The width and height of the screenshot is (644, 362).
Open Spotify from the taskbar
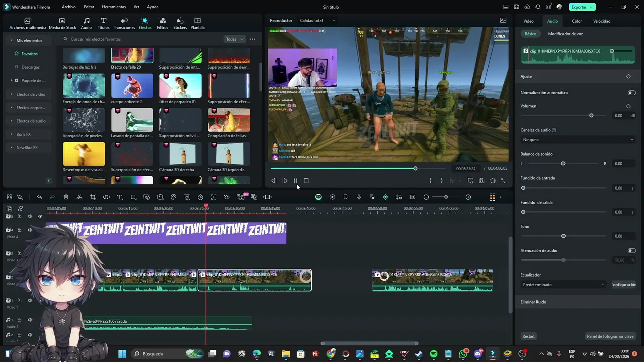point(434,354)
